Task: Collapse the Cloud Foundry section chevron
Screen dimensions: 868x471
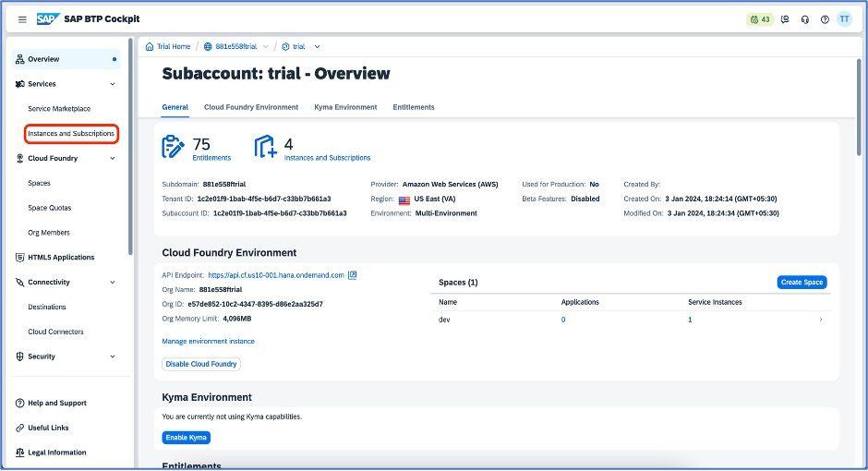Action: 113,158
